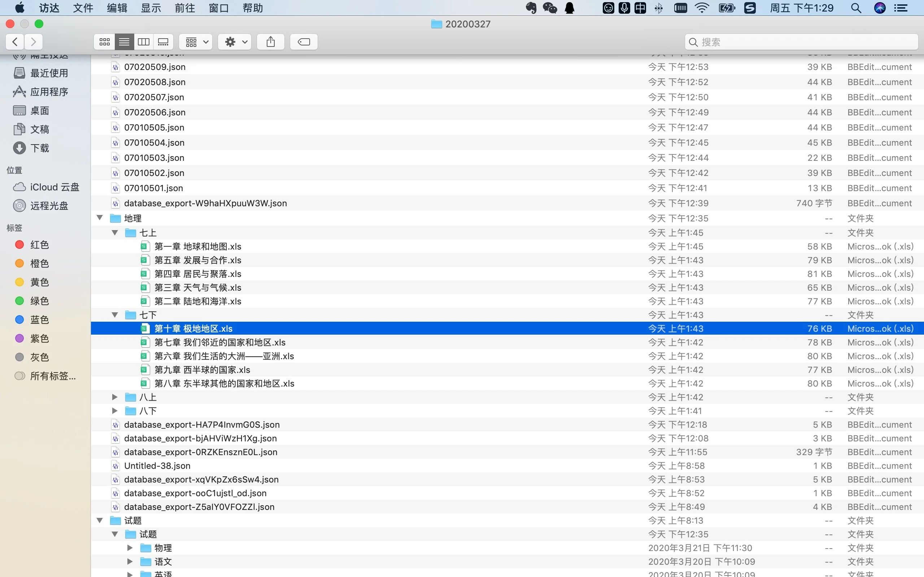Click the Share button in toolbar
924x577 pixels.
point(270,41)
